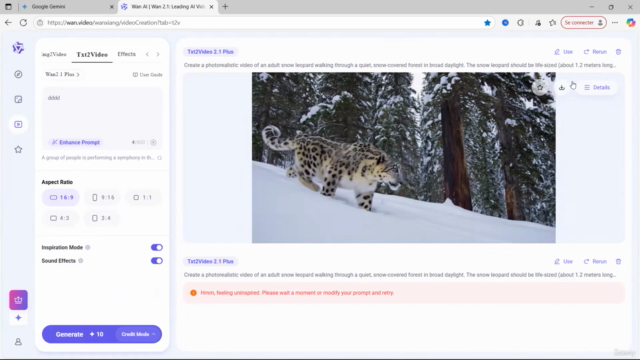This screenshot has height=360, width=640.
Task: Open the Explore compass icon in sidebar
Action: pyautogui.click(x=18, y=74)
